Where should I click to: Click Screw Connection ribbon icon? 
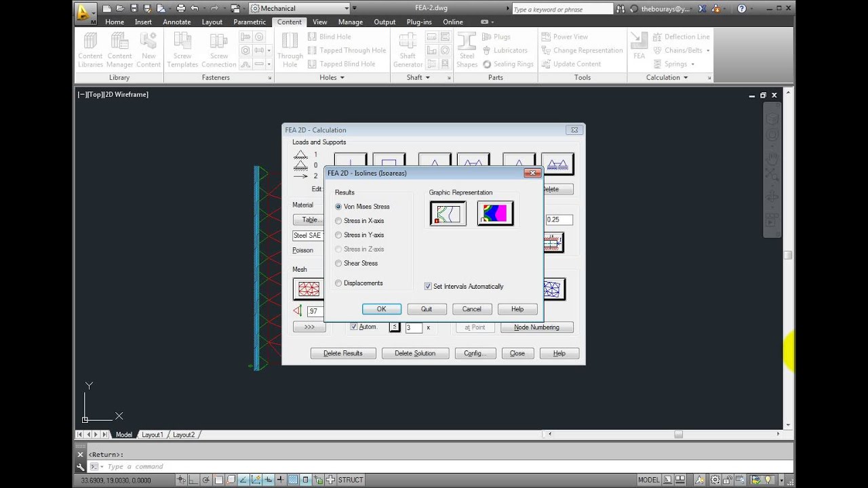tap(218, 50)
